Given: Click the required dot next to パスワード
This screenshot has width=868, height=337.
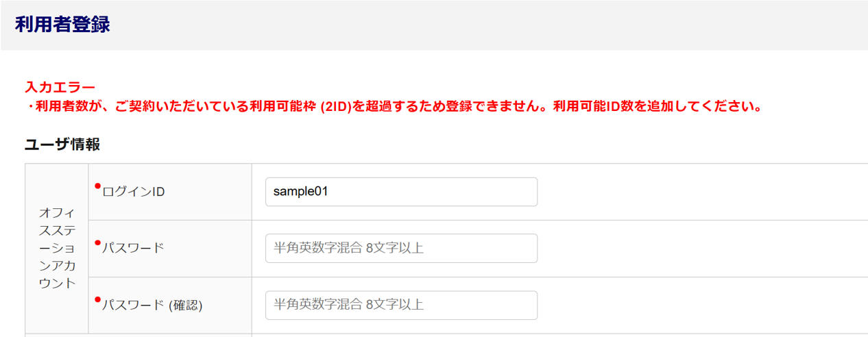Looking at the screenshot, I should (x=97, y=242).
